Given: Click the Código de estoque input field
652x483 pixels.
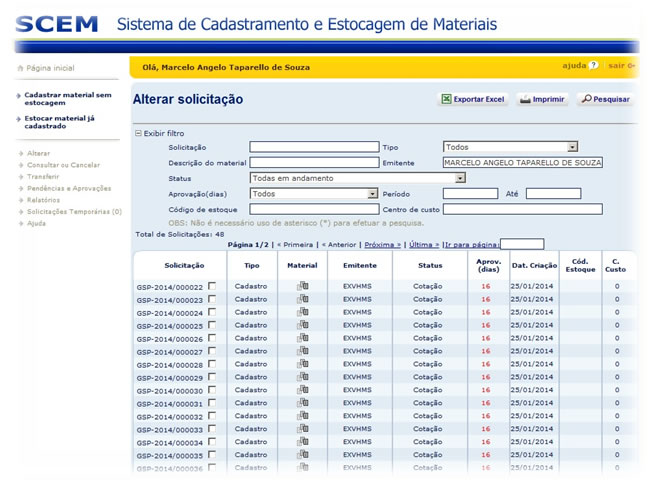Looking at the screenshot, I should (314, 209).
